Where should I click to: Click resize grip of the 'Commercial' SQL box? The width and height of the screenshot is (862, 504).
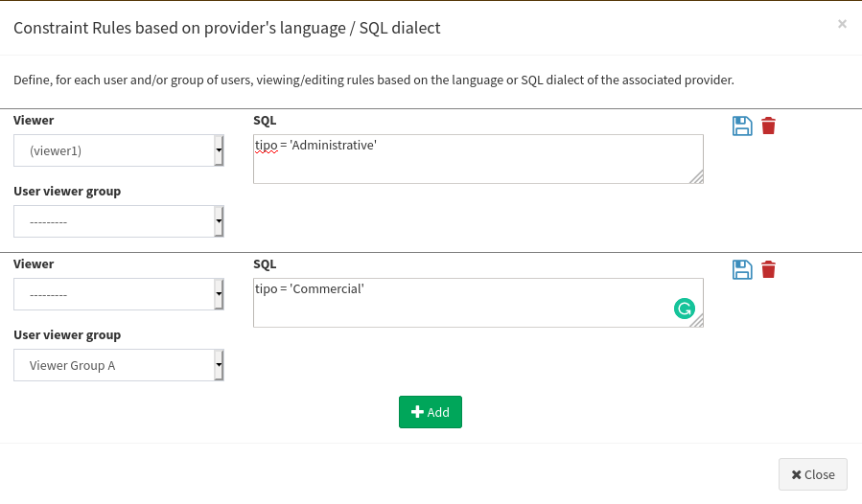click(x=696, y=320)
